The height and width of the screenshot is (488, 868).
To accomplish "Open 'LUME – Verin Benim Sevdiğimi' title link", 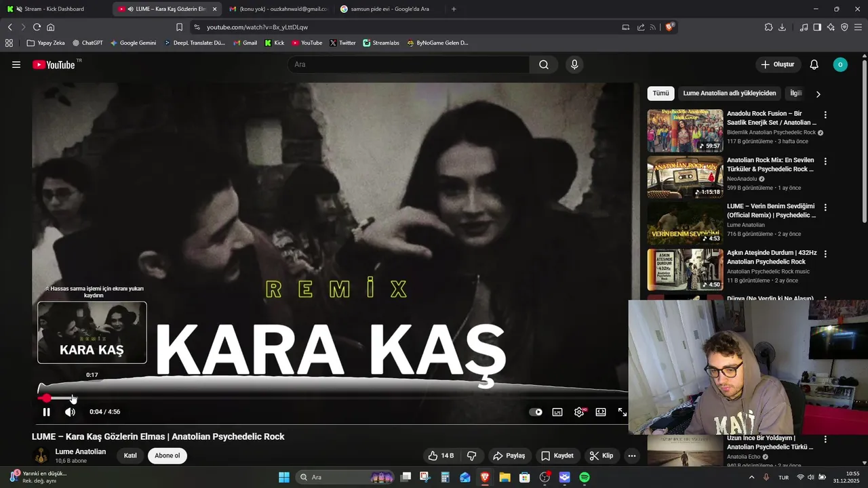I will click(771, 211).
